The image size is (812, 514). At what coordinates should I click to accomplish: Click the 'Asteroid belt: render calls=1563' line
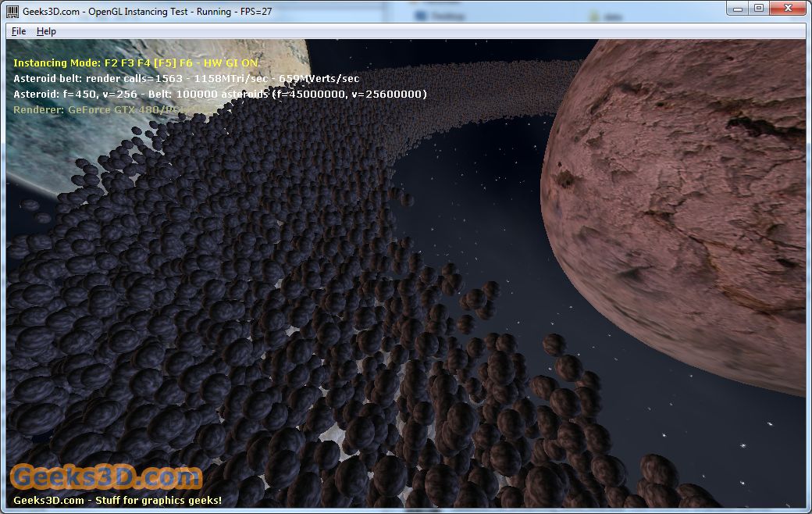(x=187, y=78)
